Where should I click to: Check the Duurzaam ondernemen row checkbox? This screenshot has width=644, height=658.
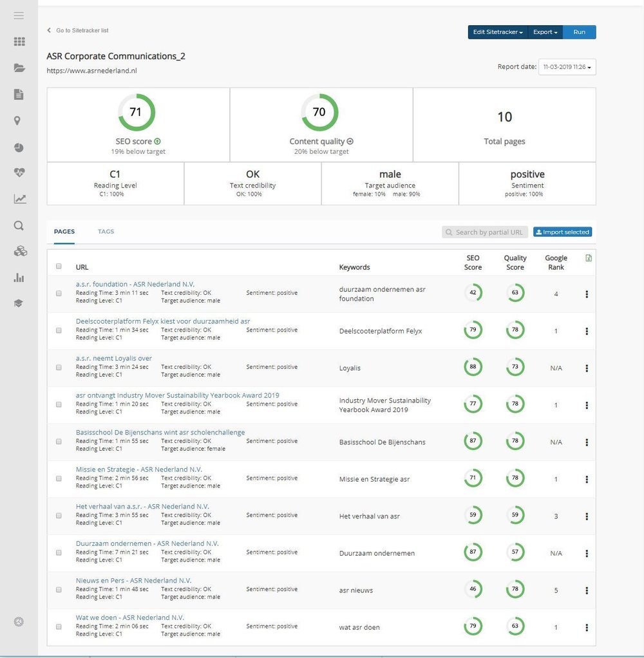tap(59, 552)
